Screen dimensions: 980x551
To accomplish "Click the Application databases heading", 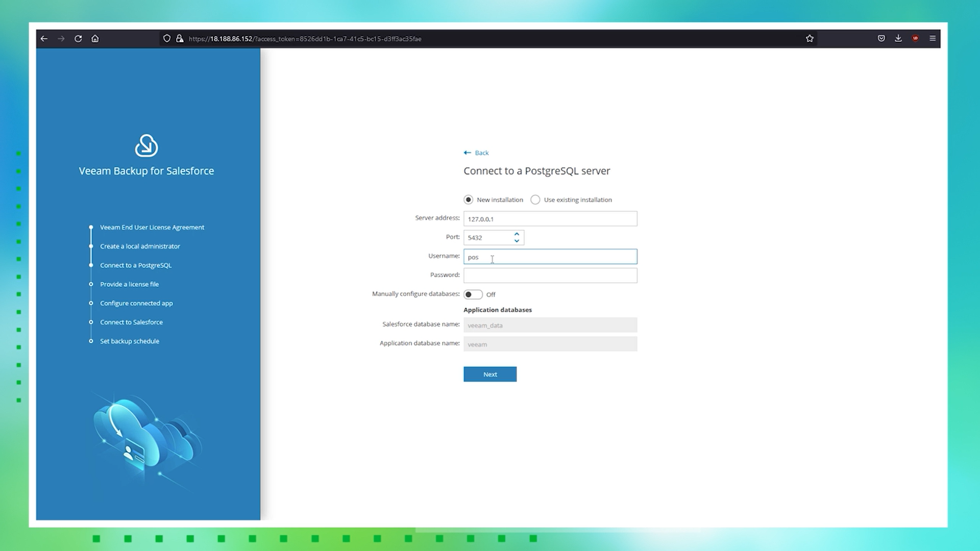I will pyautogui.click(x=498, y=310).
